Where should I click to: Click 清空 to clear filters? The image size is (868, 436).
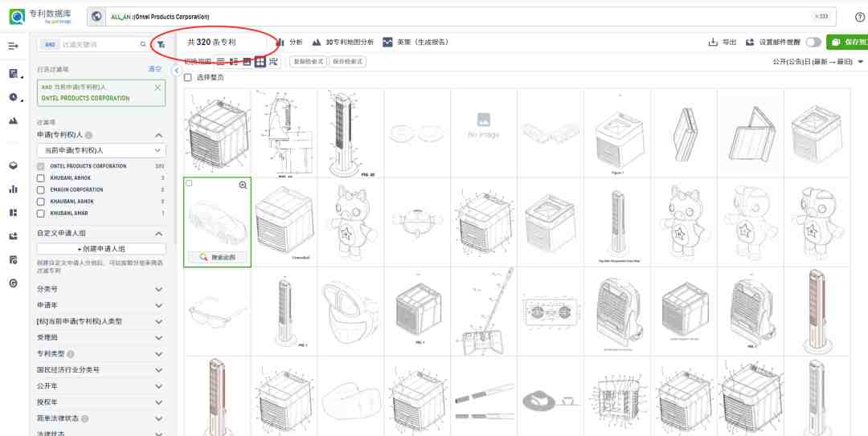pyautogui.click(x=154, y=69)
